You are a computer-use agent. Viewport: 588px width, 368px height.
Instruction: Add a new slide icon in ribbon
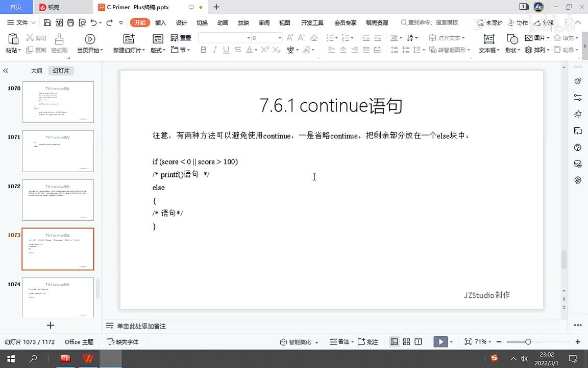point(129,38)
